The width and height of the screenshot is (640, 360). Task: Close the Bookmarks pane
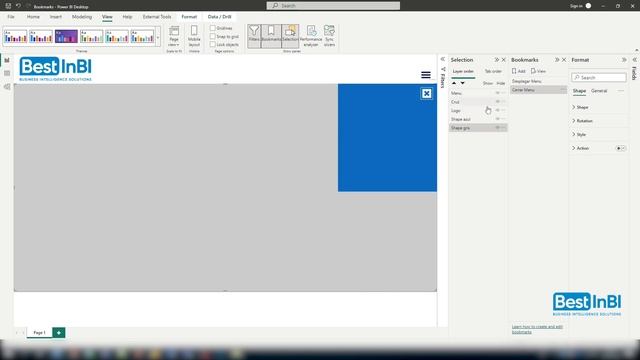[x=564, y=60]
